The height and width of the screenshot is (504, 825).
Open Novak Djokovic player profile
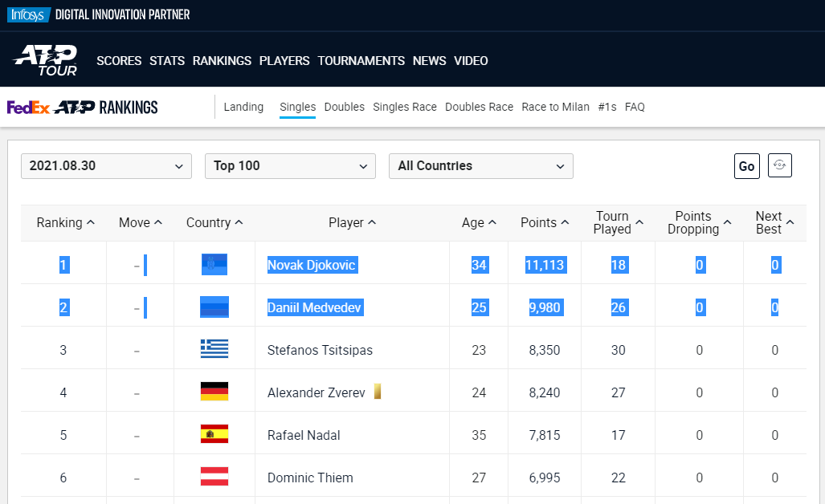click(312, 265)
